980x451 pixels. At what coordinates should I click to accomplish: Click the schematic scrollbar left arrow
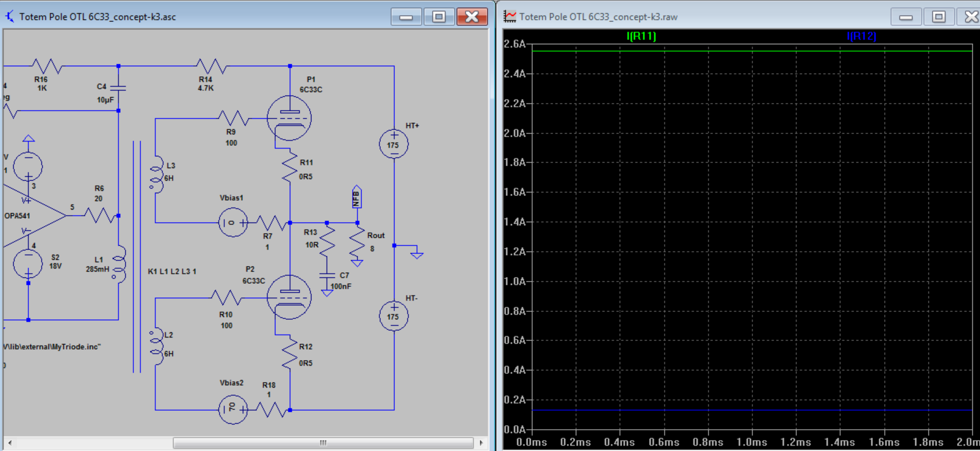(x=9, y=443)
